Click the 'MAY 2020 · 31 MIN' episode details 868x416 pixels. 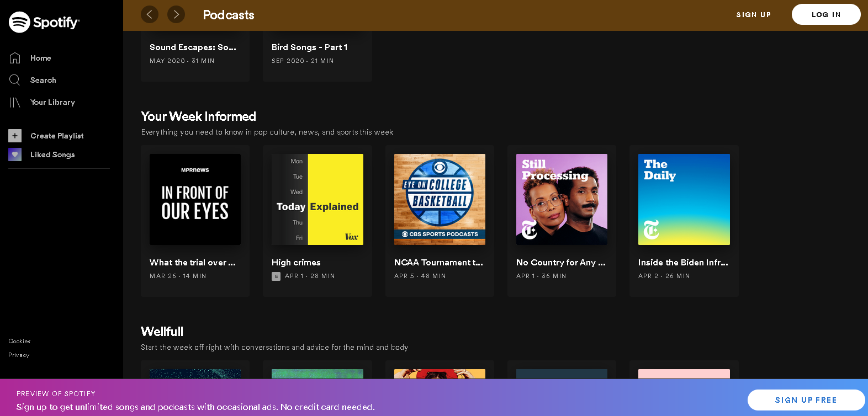click(x=182, y=61)
